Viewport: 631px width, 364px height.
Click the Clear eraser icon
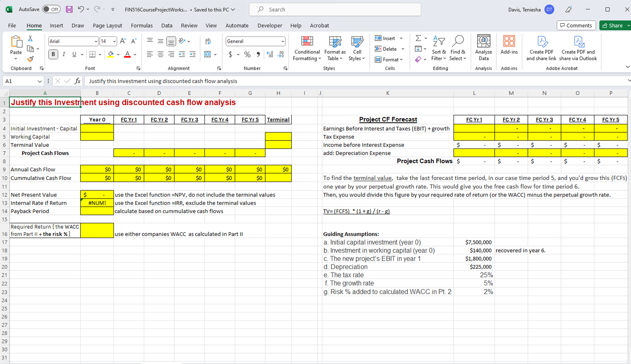click(418, 59)
